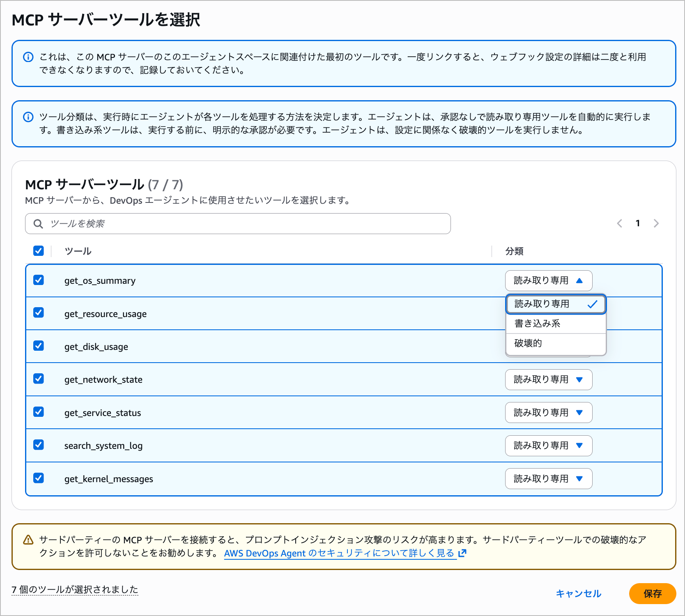Open the search_system_log classification dropdown

point(549,446)
